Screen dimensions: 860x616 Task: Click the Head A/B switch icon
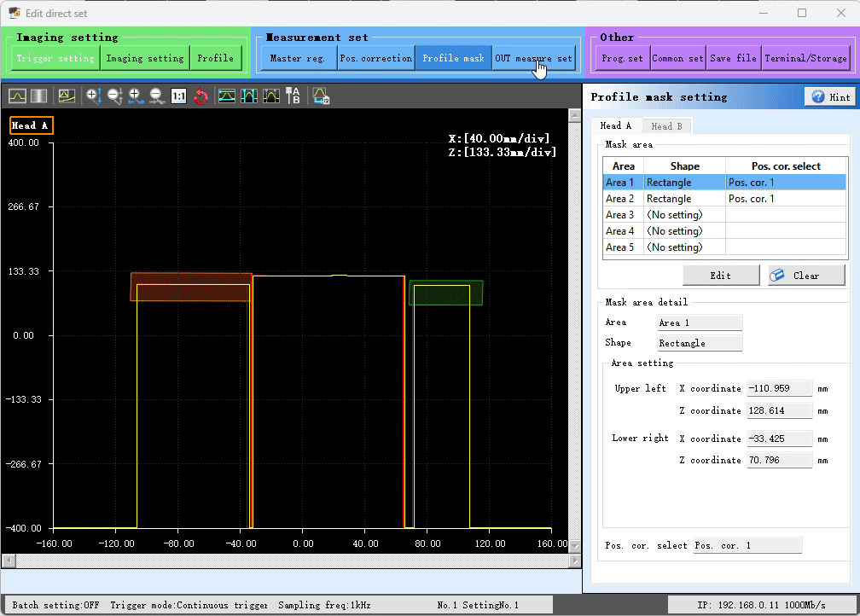pos(293,96)
